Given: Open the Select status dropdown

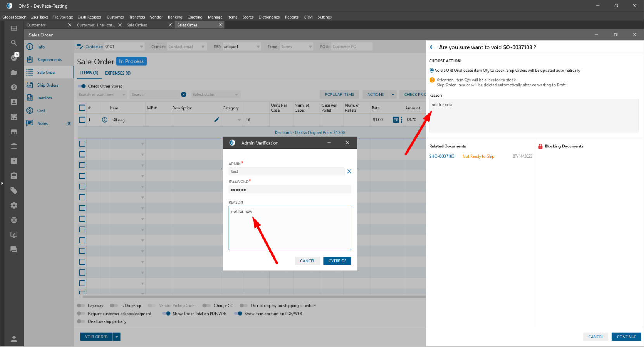Looking at the screenshot, I should [x=237, y=95].
